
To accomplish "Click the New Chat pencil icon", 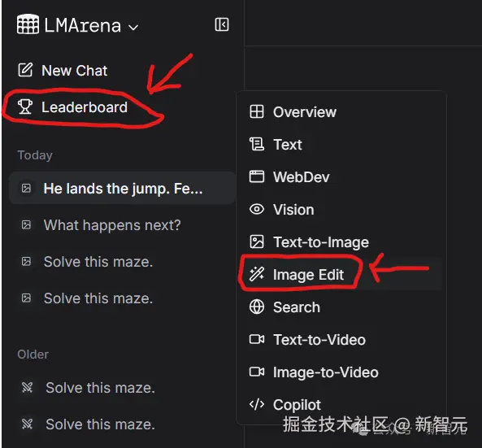I will 25,70.
